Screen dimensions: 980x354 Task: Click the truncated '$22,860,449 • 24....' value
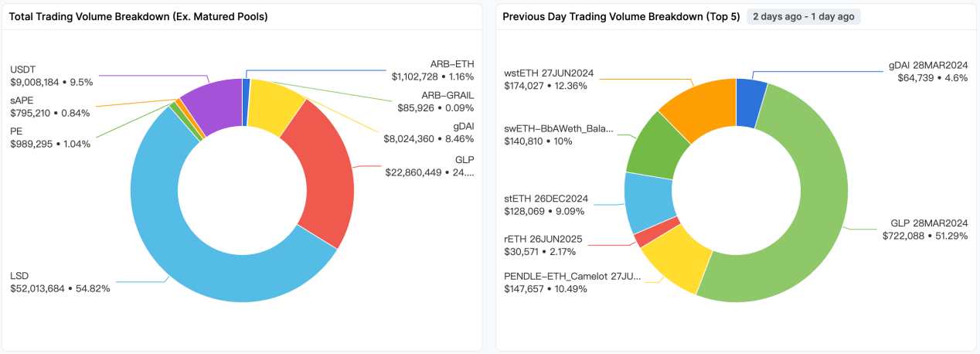tap(430, 172)
